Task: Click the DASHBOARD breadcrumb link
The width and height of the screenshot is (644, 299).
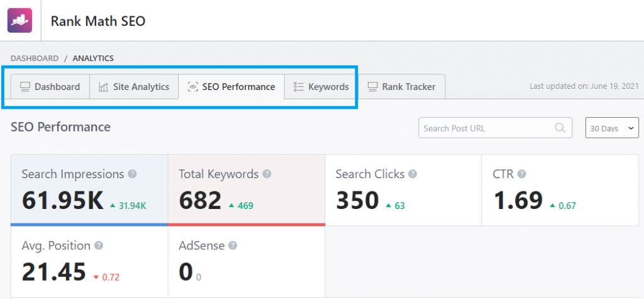Action: click(x=35, y=59)
